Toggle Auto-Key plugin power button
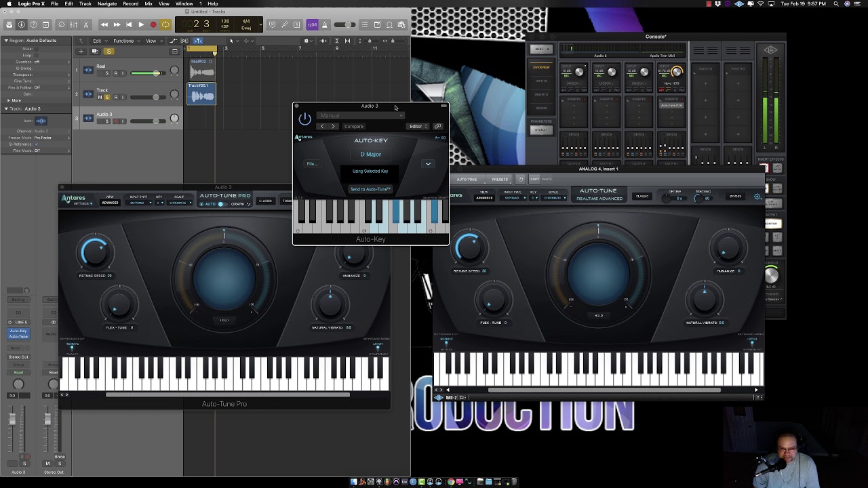 coord(304,119)
